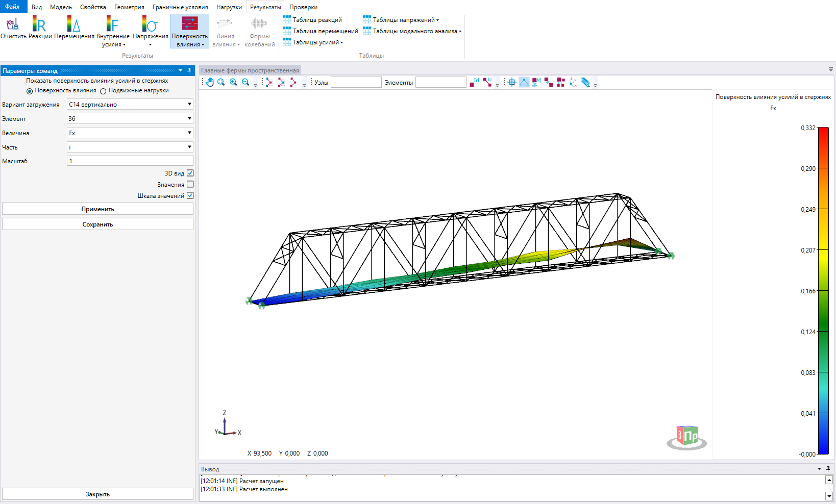Open Таблица перемещений table
The height and width of the screenshot is (504, 836).
(321, 31)
